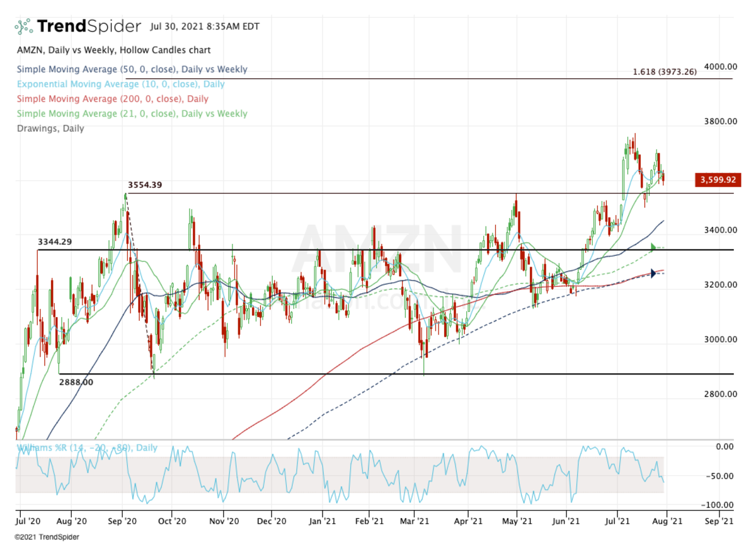Click the Jun '21 date axis label
756x544 pixels.
click(567, 521)
